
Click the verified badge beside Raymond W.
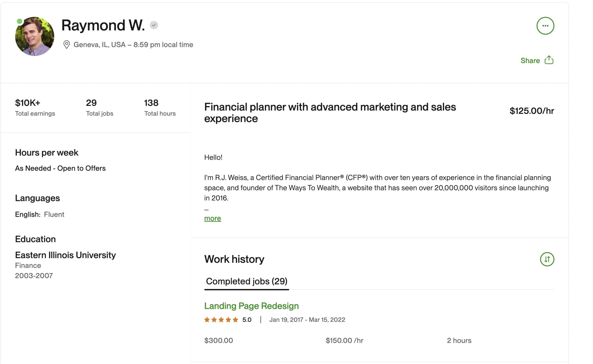[x=154, y=25]
